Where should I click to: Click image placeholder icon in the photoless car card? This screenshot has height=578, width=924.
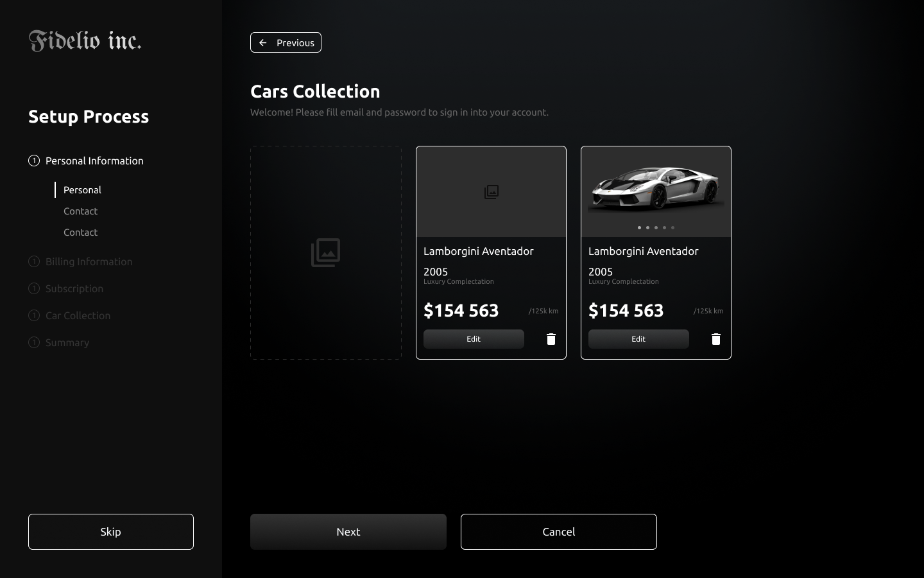[x=491, y=192]
